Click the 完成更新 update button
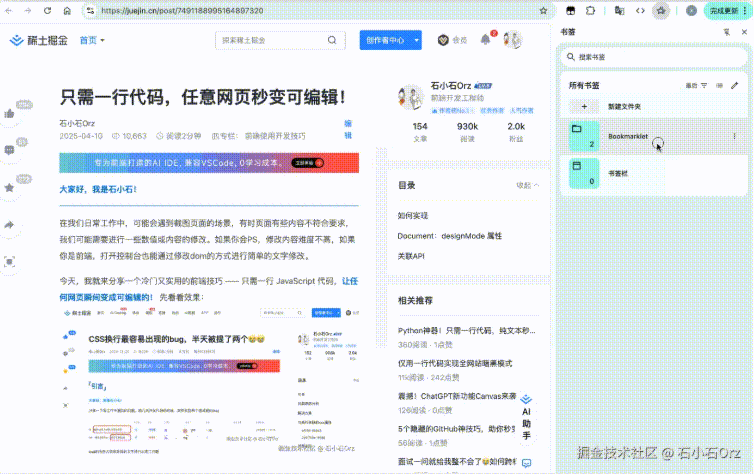The width and height of the screenshot is (754, 474). tap(724, 11)
